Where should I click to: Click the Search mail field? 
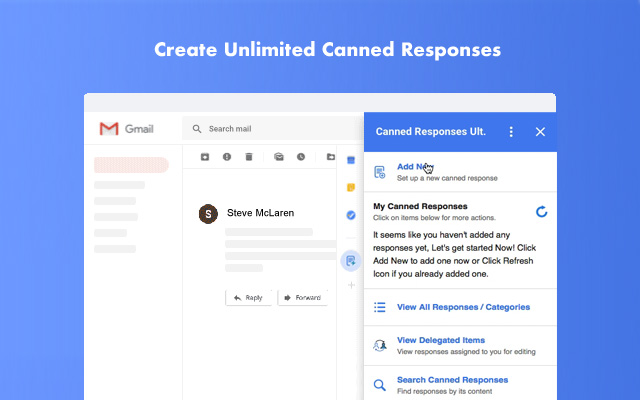click(273, 129)
